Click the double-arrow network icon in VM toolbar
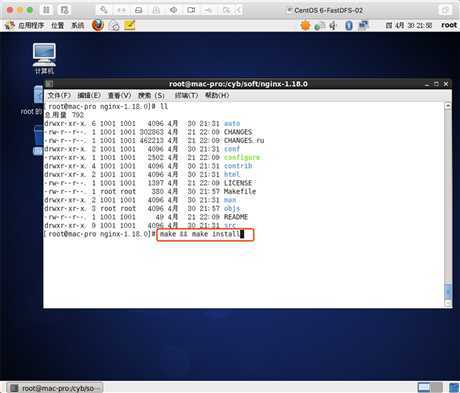This screenshot has height=393, width=460. tap(121, 10)
